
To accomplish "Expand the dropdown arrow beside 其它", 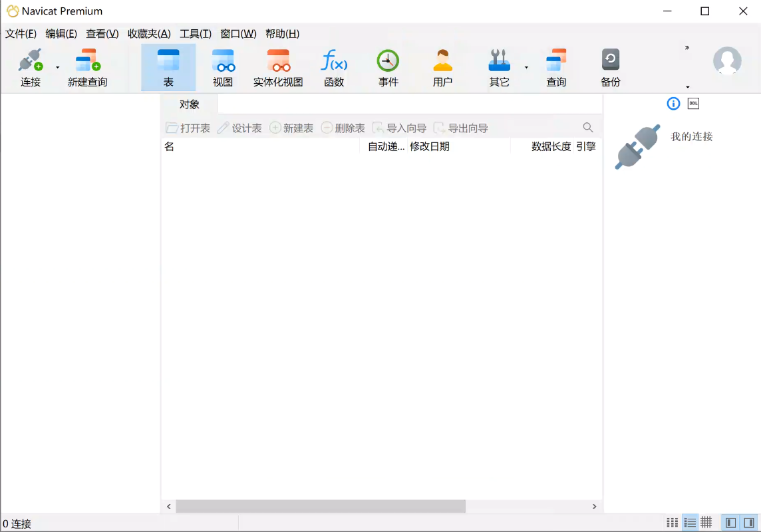I will coord(526,67).
